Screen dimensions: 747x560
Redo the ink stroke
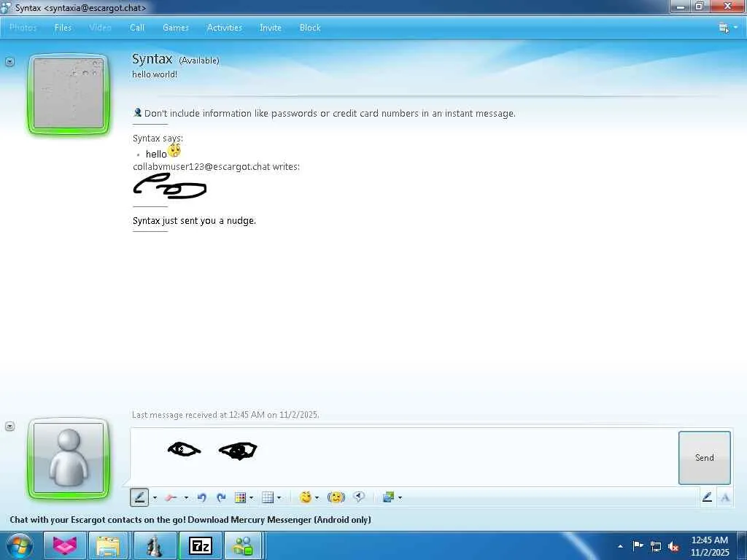(x=221, y=497)
